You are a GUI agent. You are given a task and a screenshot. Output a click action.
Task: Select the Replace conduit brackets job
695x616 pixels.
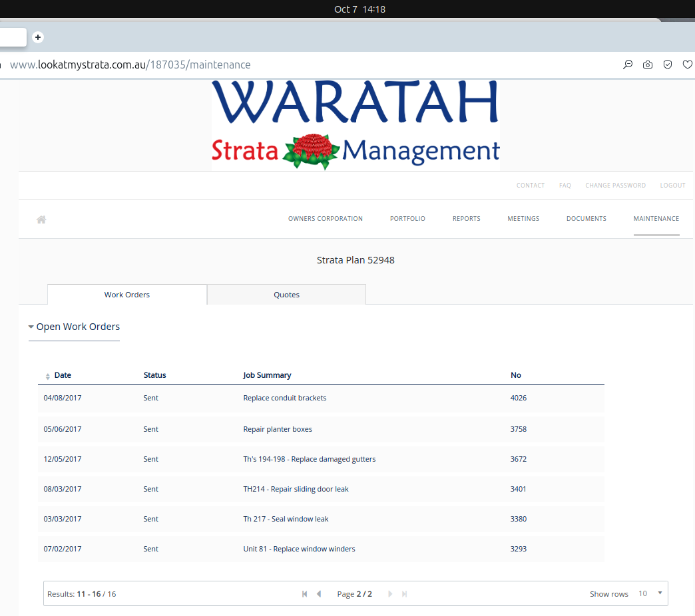tap(285, 398)
